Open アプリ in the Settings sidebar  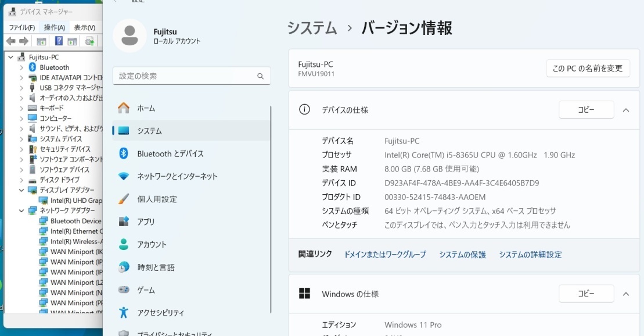click(191, 221)
